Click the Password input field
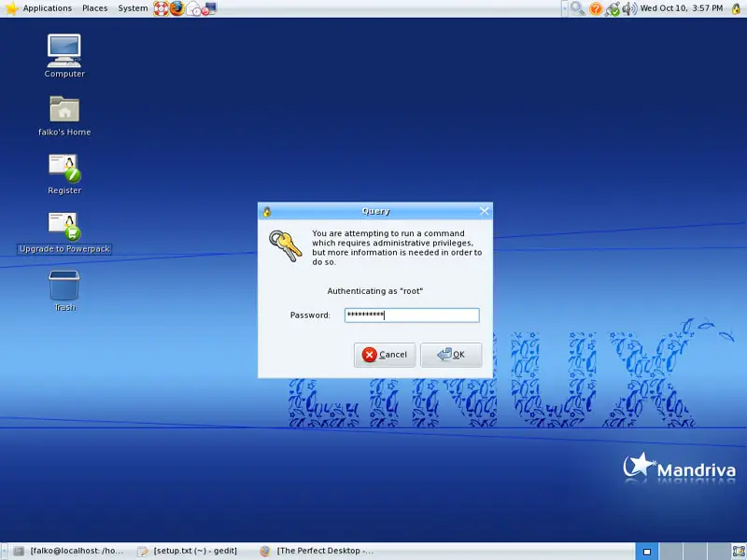Viewport: 747px width, 560px height. pyautogui.click(x=412, y=315)
